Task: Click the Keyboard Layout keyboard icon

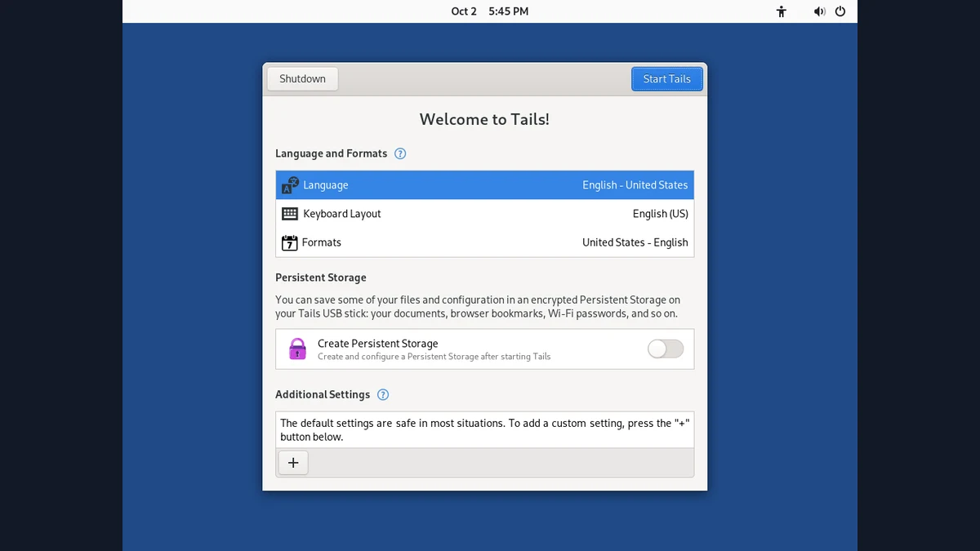Action: pyautogui.click(x=290, y=214)
